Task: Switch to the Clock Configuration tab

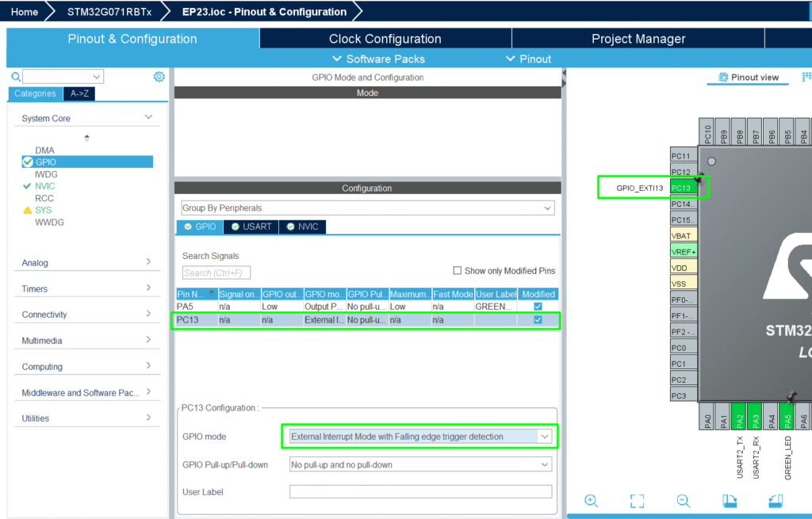Action: pyautogui.click(x=385, y=39)
